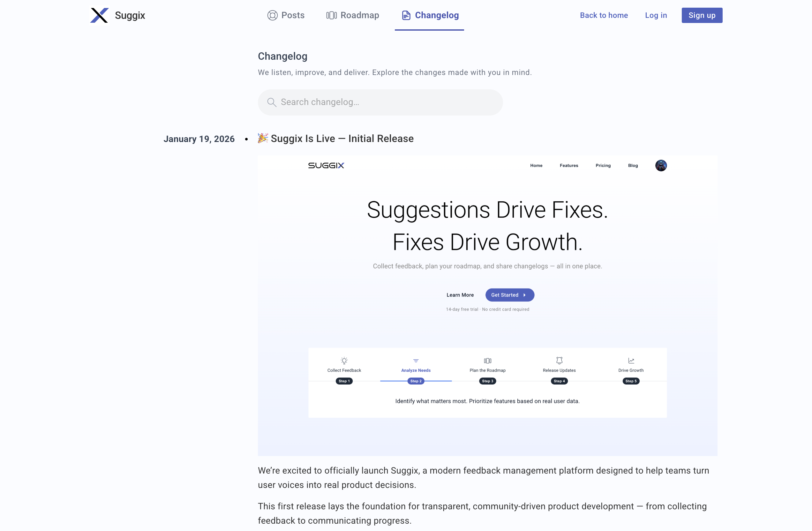Viewport: 812px width, 531px height.
Task: Click the Drive Growth chart icon
Action: coord(631,361)
